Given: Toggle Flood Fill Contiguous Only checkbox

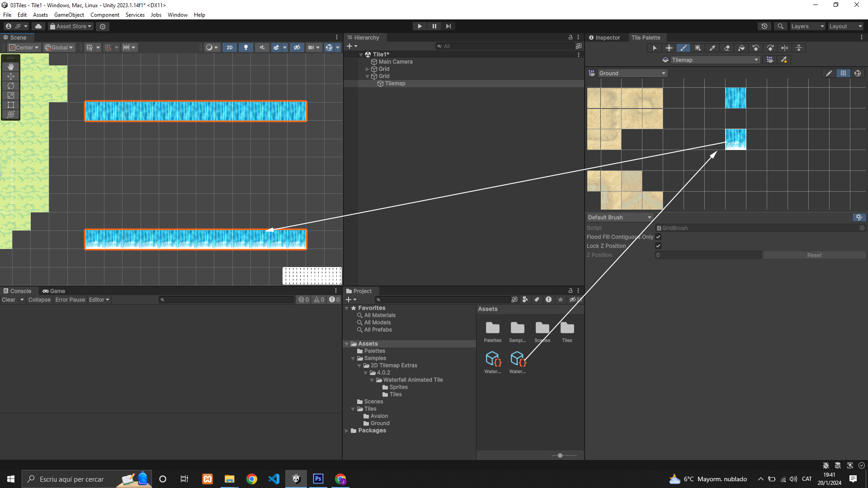Looking at the screenshot, I should tap(658, 237).
